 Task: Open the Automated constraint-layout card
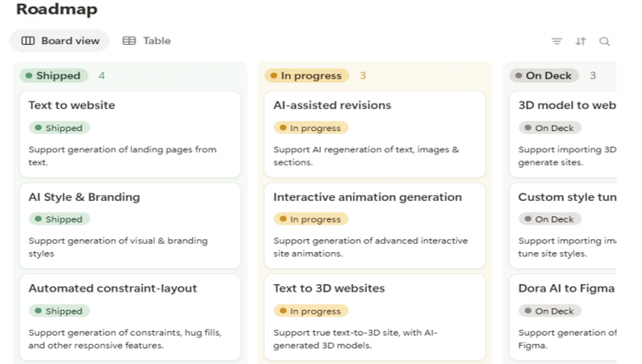(x=130, y=317)
